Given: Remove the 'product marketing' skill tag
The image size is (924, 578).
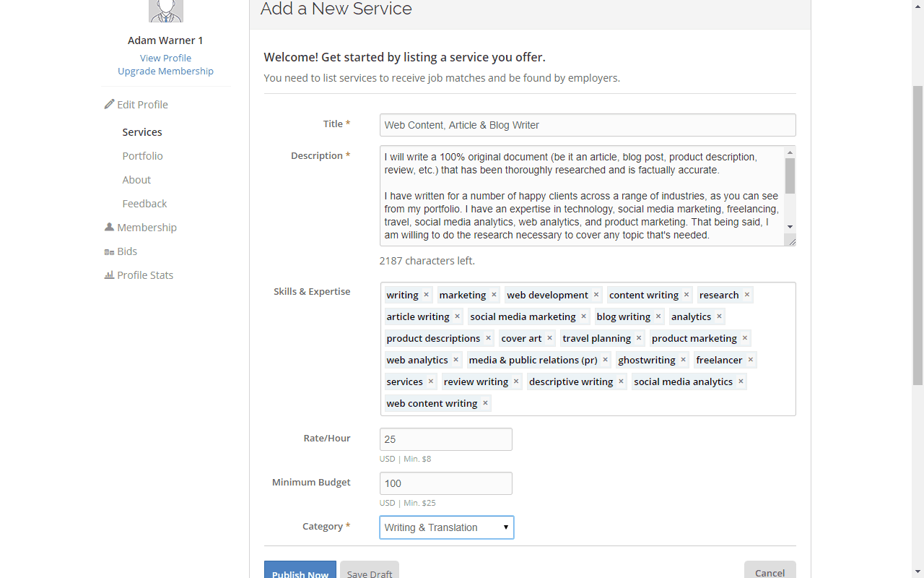Looking at the screenshot, I should (745, 338).
